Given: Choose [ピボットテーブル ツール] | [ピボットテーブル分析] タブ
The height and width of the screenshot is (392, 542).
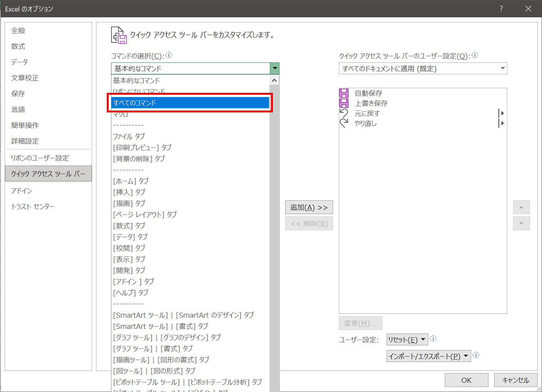Looking at the screenshot, I should coord(190,382).
